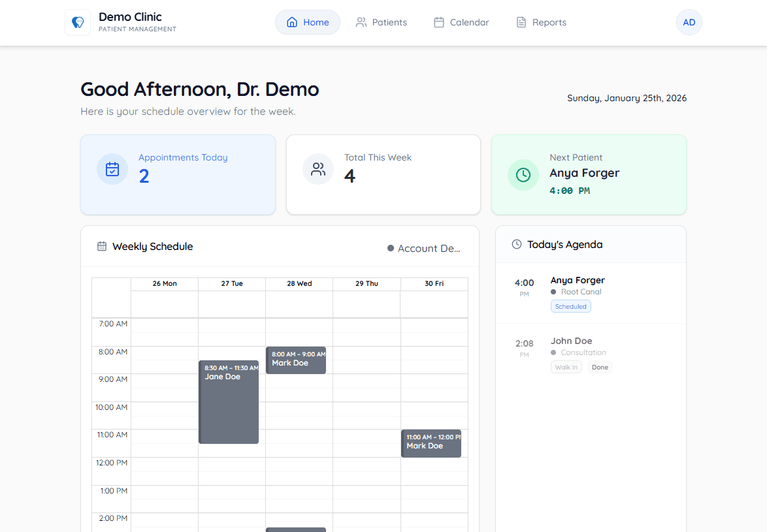The width and height of the screenshot is (767, 532).
Task: Click the Done badge for John Doe
Action: [600, 368]
